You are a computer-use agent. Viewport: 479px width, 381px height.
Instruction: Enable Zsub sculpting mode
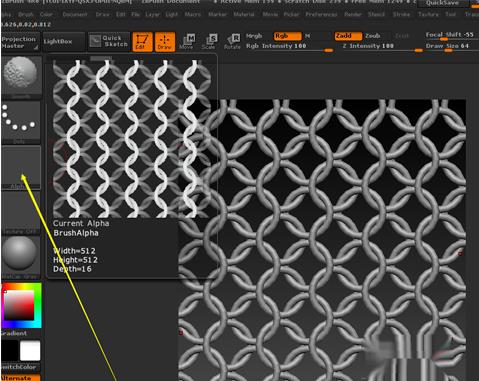373,36
